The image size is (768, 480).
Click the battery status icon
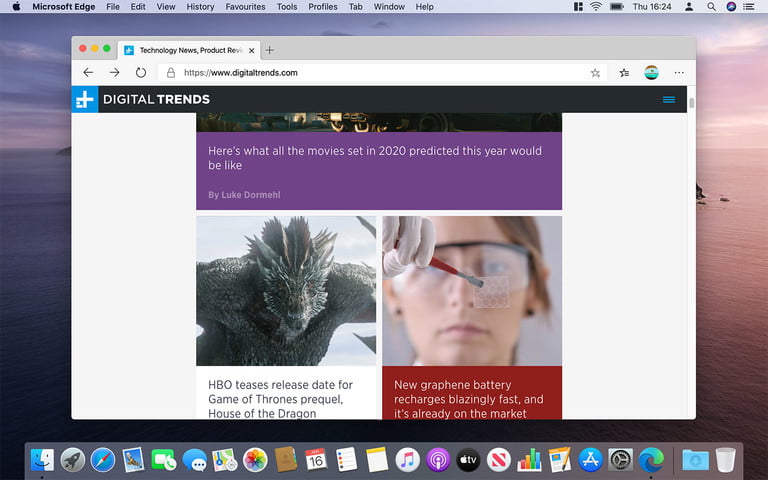(617, 6)
